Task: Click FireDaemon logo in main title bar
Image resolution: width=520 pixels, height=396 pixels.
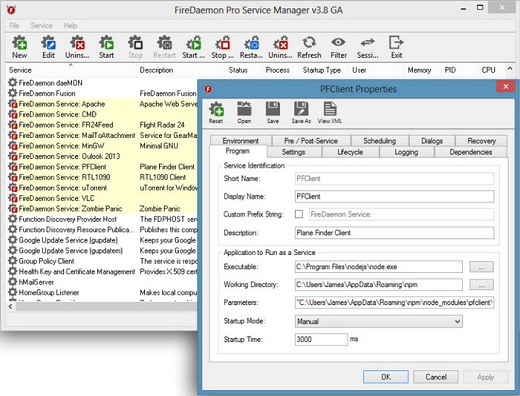Action: [x=11, y=10]
